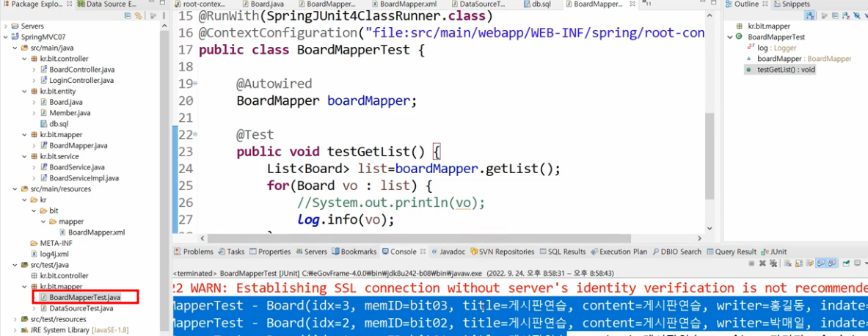Minimize the Package Explorer panel

point(152,1)
